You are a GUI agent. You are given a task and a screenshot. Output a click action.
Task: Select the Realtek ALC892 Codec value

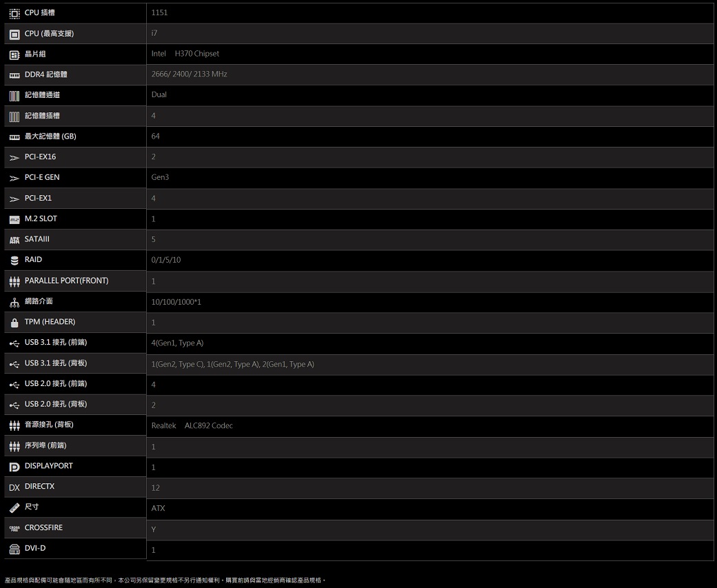tap(192, 426)
